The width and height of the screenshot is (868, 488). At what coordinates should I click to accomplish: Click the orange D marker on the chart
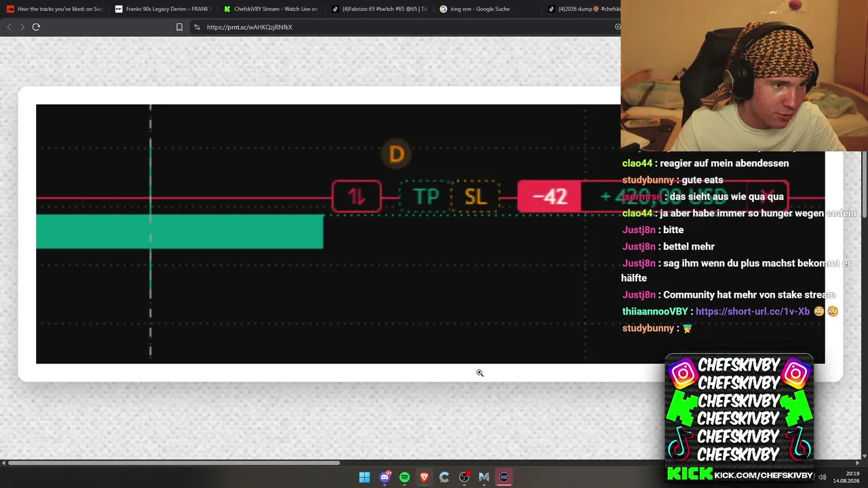click(x=397, y=154)
